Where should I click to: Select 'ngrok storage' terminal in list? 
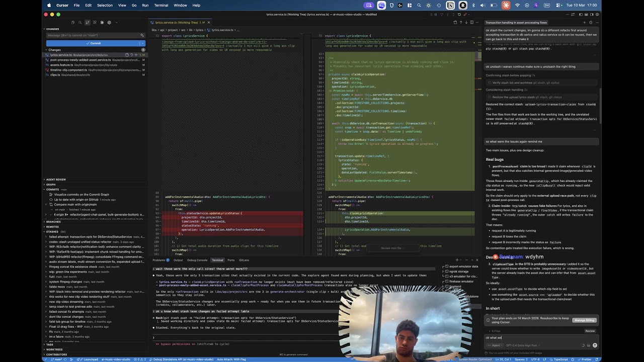pos(460,271)
